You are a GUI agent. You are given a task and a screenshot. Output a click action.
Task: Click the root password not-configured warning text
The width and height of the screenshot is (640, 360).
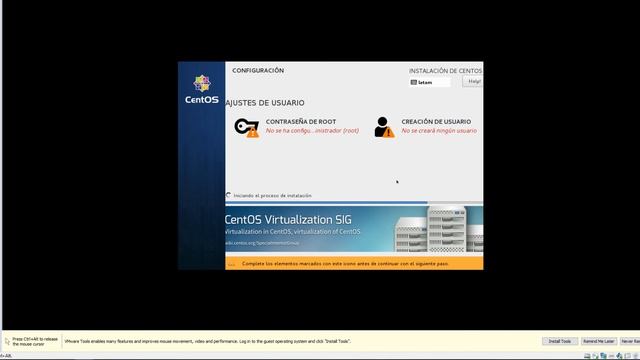(x=312, y=131)
